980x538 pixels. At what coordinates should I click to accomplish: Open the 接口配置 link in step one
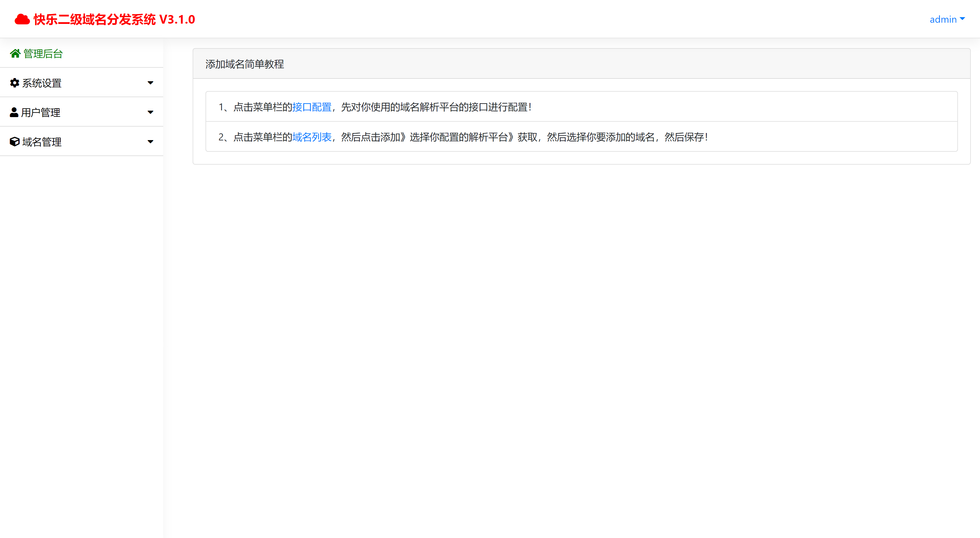[311, 107]
